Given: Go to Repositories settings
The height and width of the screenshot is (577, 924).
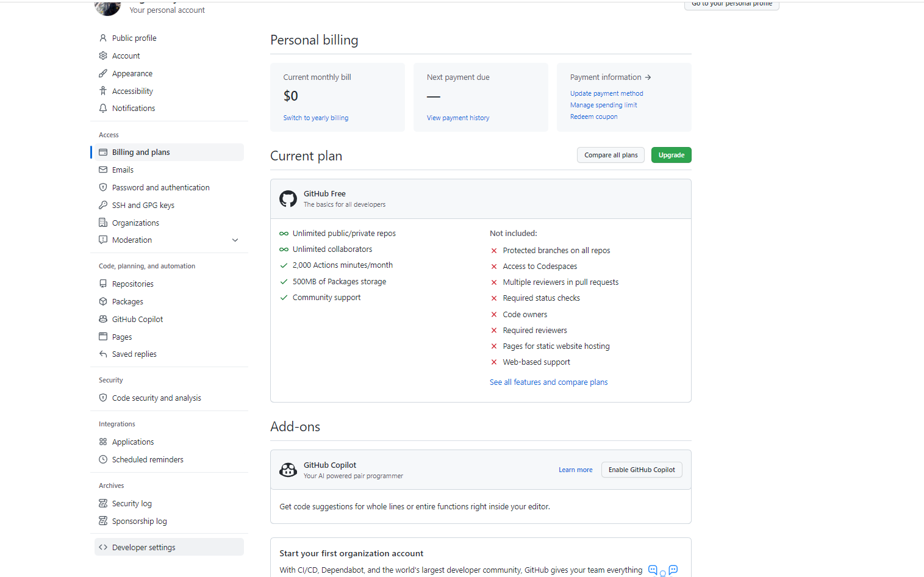Looking at the screenshot, I should (x=170, y=284).
